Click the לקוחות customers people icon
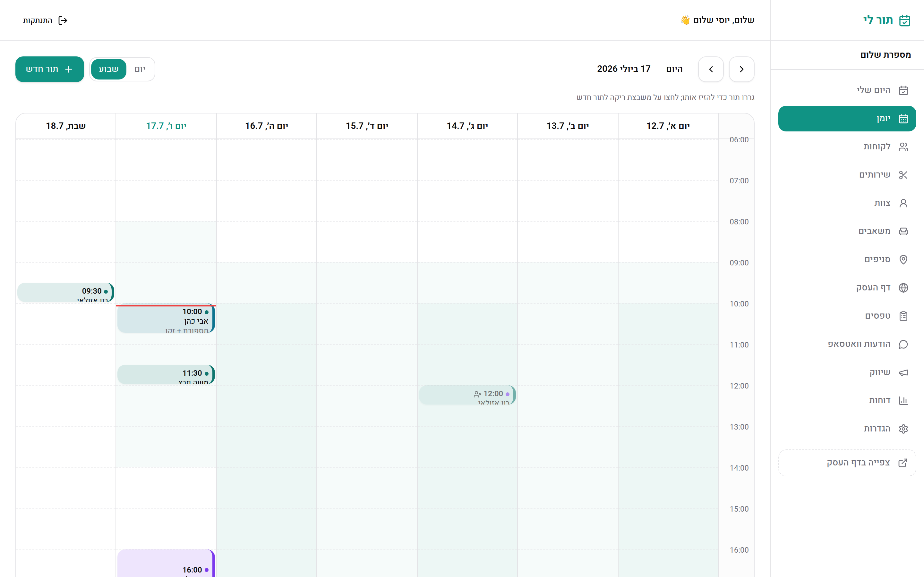 click(903, 146)
